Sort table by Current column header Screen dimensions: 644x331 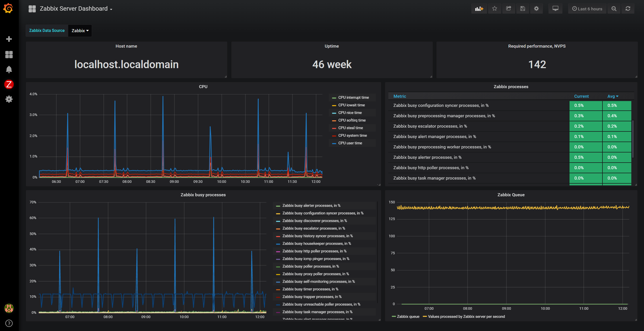pyautogui.click(x=581, y=96)
